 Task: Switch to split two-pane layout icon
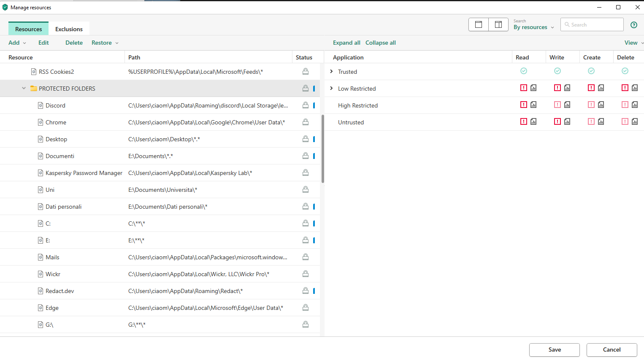pyautogui.click(x=498, y=24)
